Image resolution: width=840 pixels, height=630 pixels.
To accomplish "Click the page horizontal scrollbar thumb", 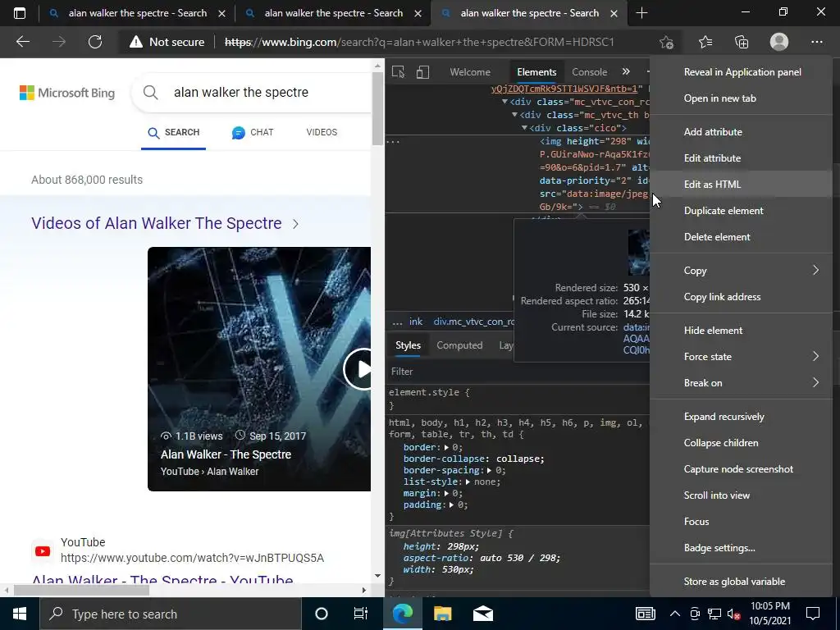I will pos(81,591).
